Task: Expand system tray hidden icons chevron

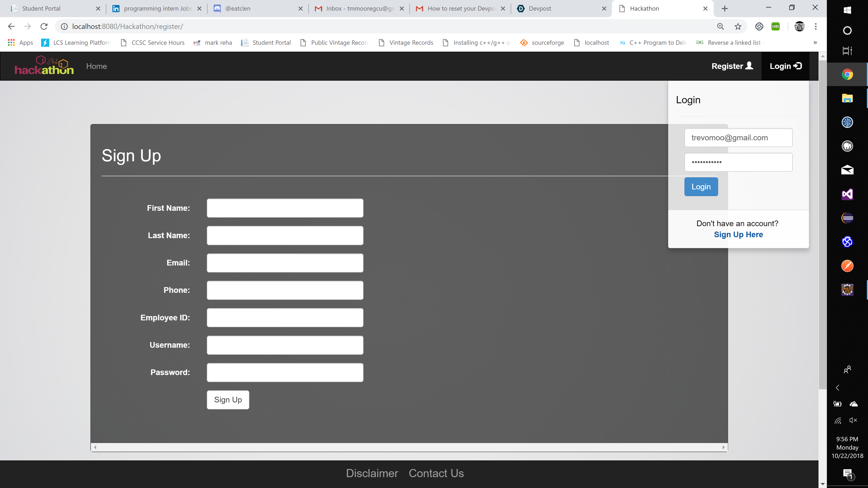Action: [838, 388]
